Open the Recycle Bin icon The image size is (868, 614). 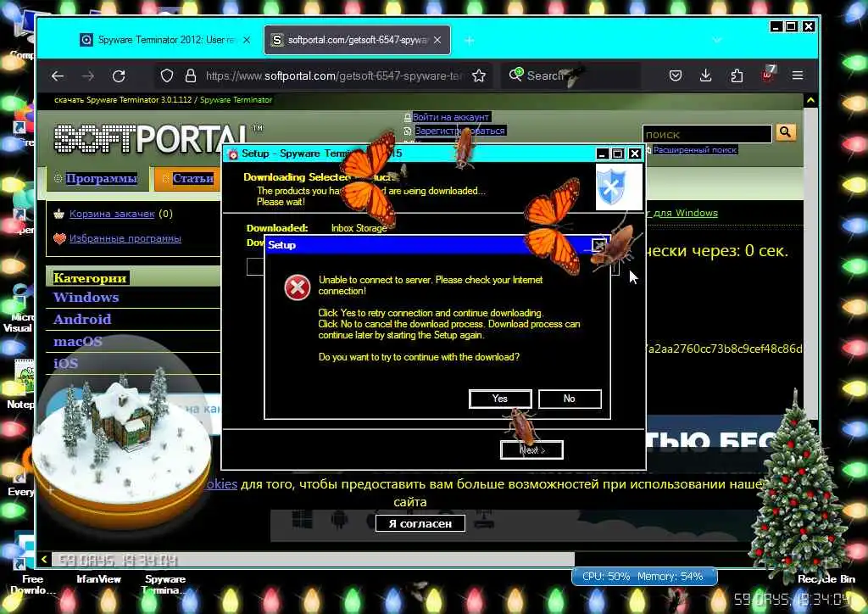pos(826,579)
